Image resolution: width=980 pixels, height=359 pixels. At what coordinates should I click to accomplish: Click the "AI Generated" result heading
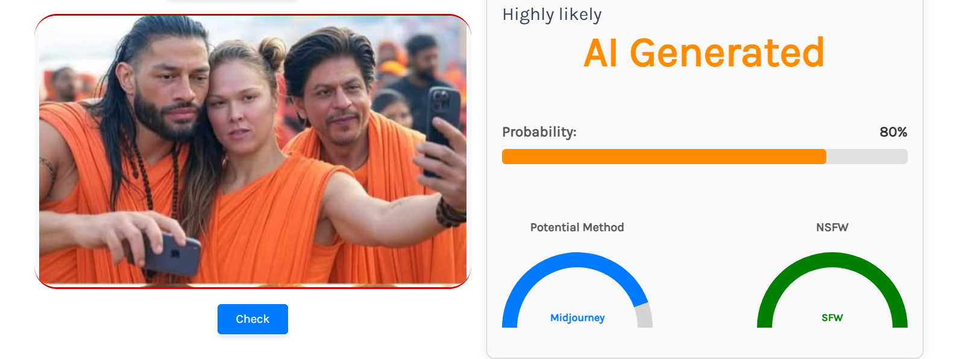click(703, 53)
